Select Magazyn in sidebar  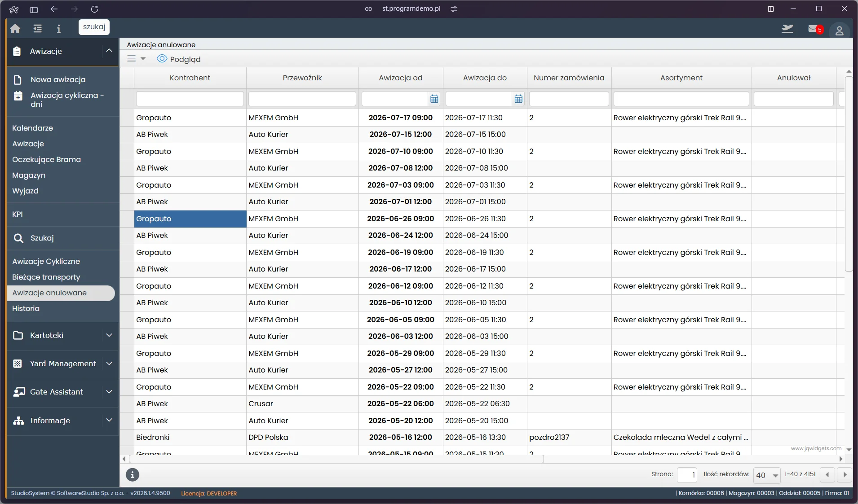[x=29, y=175]
